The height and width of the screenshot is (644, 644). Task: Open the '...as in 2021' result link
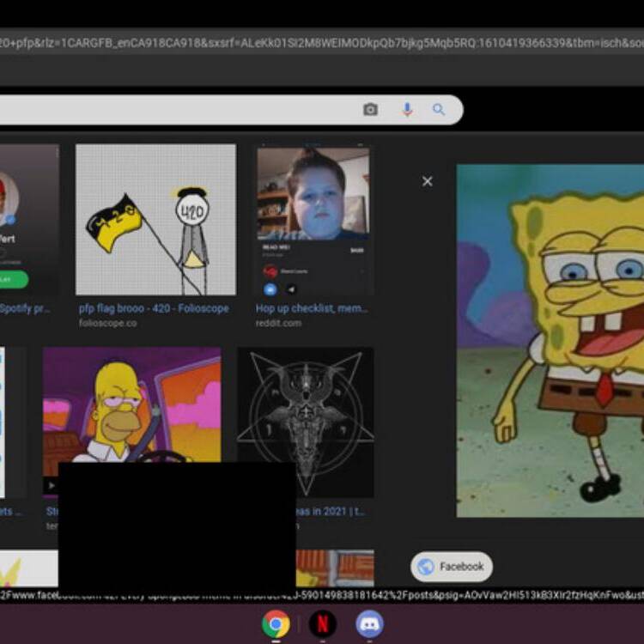(x=331, y=512)
